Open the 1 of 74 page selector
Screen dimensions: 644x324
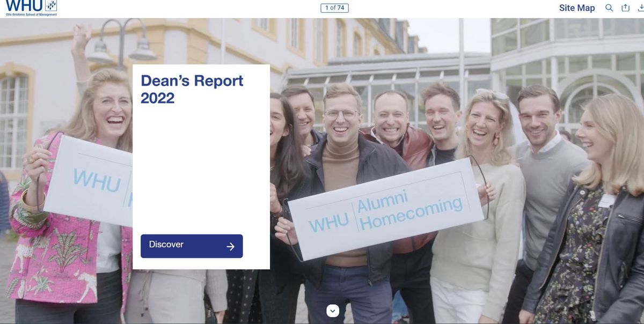pyautogui.click(x=335, y=8)
